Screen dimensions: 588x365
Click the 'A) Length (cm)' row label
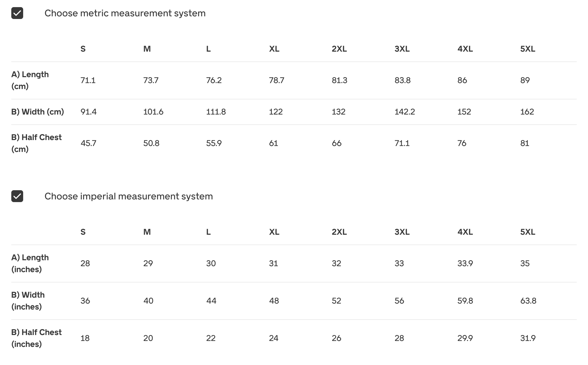[x=30, y=80]
